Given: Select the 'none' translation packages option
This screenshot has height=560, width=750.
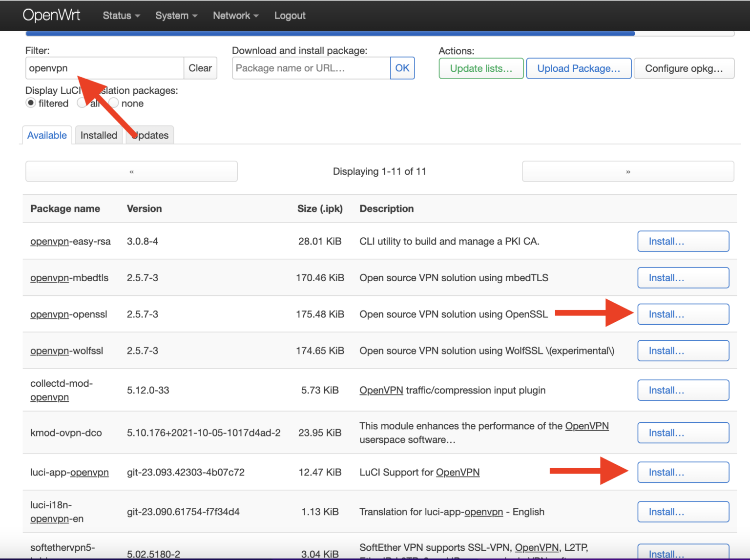Looking at the screenshot, I should (113, 103).
